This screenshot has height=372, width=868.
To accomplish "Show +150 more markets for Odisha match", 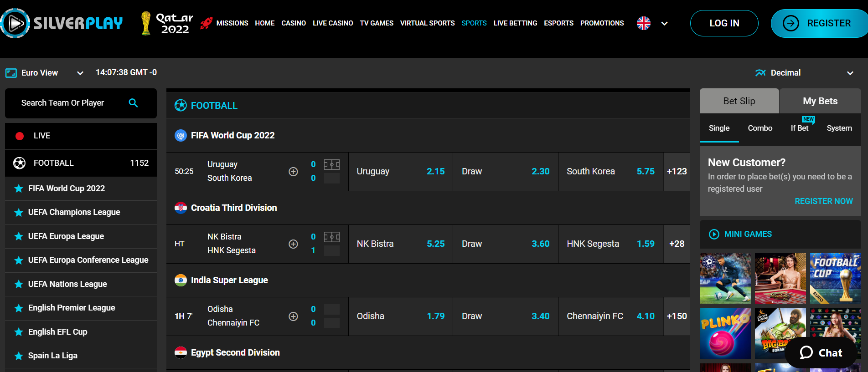I will click(x=677, y=316).
